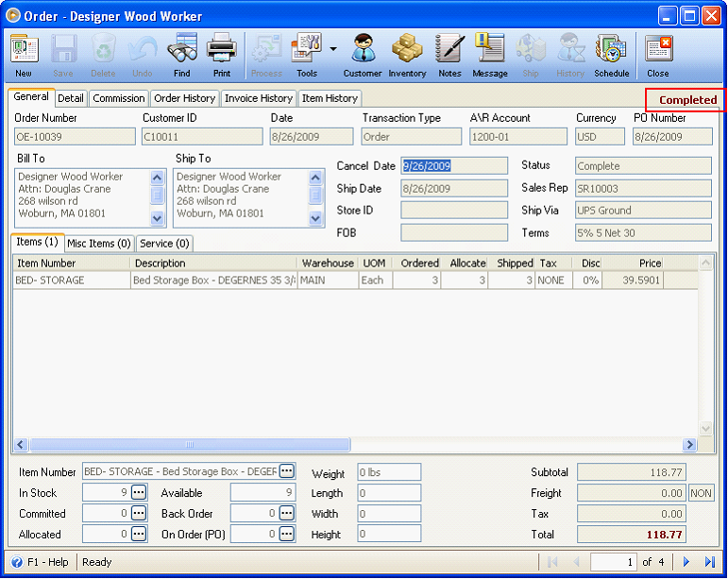Click the Ship To scroll down arrow
The image size is (728, 579).
315,218
